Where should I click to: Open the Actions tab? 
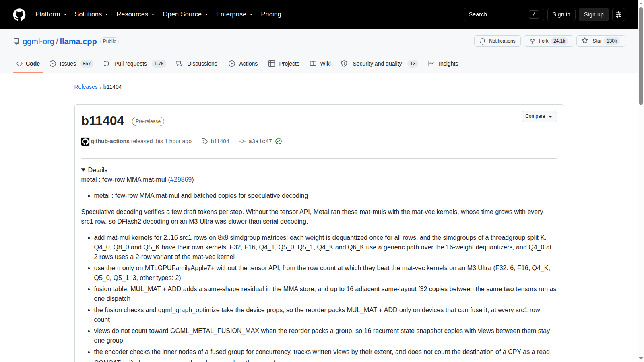[x=243, y=64]
